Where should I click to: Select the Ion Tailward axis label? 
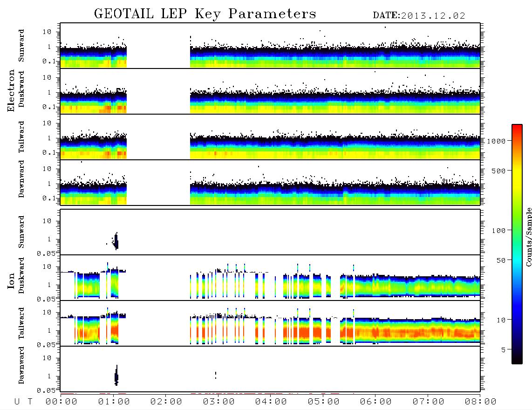pos(21,323)
